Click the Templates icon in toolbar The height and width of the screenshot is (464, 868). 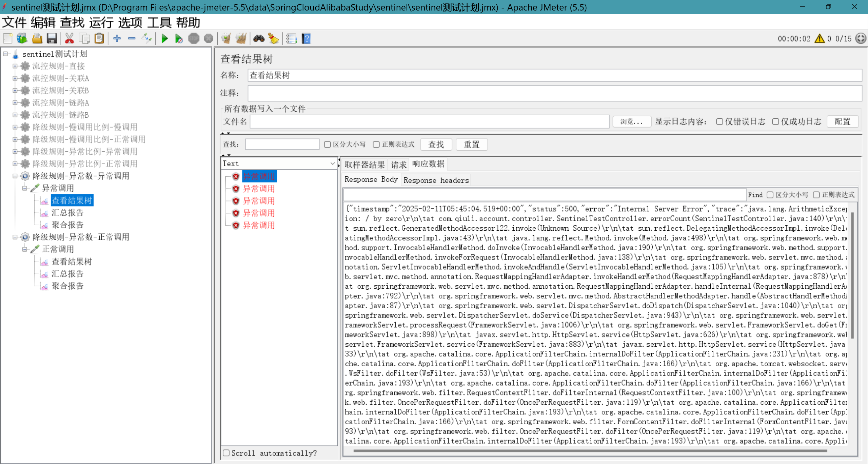(22, 39)
